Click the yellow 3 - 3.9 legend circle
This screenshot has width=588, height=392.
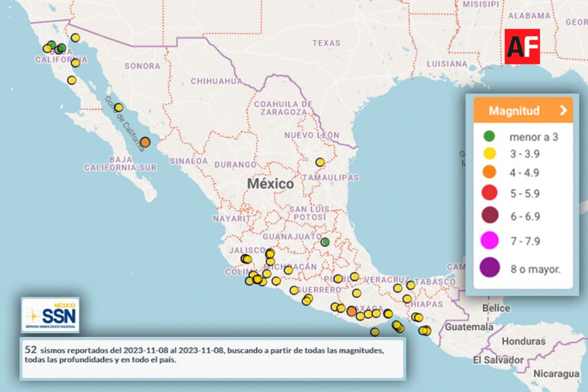[488, 154]
